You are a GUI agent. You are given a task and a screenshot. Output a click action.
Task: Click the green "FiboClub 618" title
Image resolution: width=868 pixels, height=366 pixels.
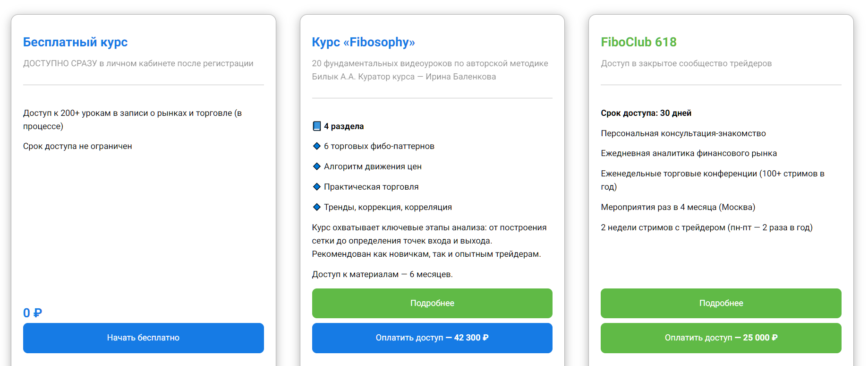[x=638, y=42]
